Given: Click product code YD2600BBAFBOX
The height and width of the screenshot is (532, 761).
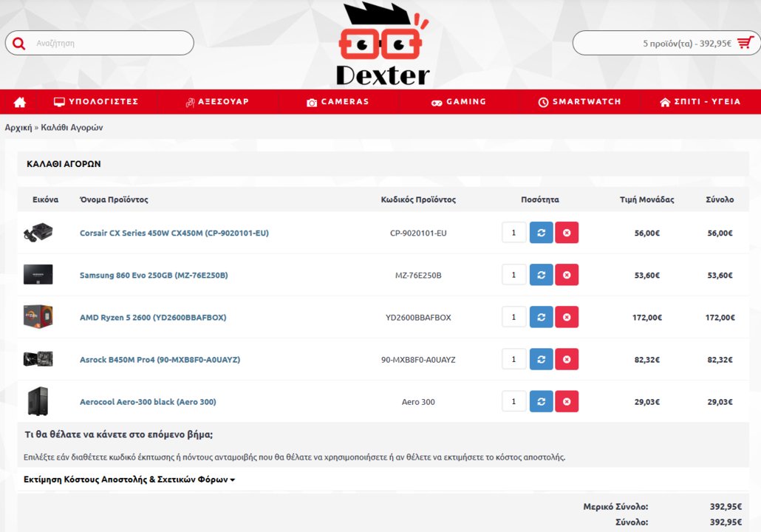Looking at the screenshot, I should coord(418,318).
